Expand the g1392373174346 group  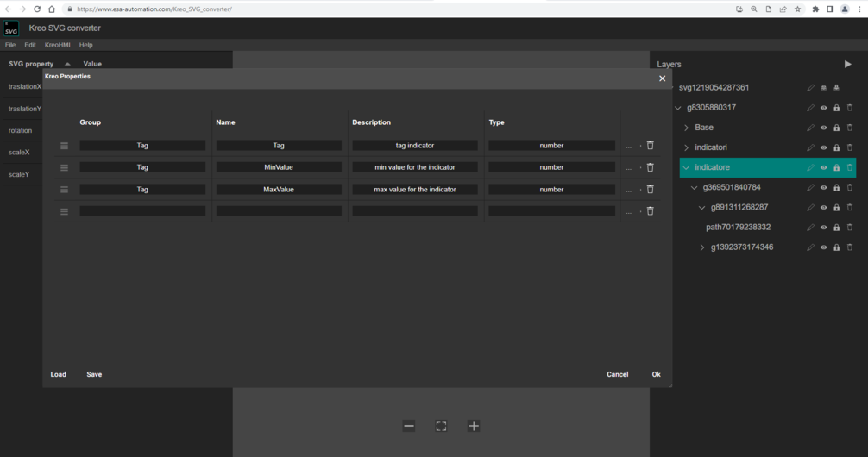point(702,247)
